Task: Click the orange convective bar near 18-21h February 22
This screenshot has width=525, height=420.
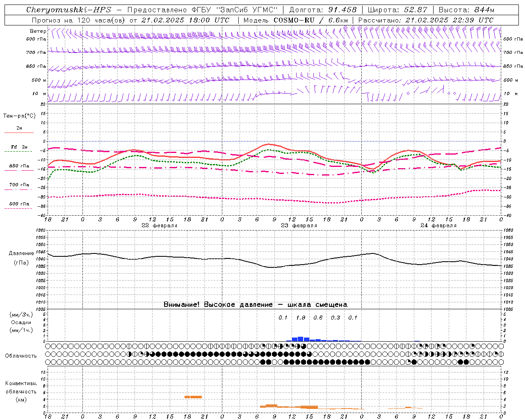Action: click(193, 397)
